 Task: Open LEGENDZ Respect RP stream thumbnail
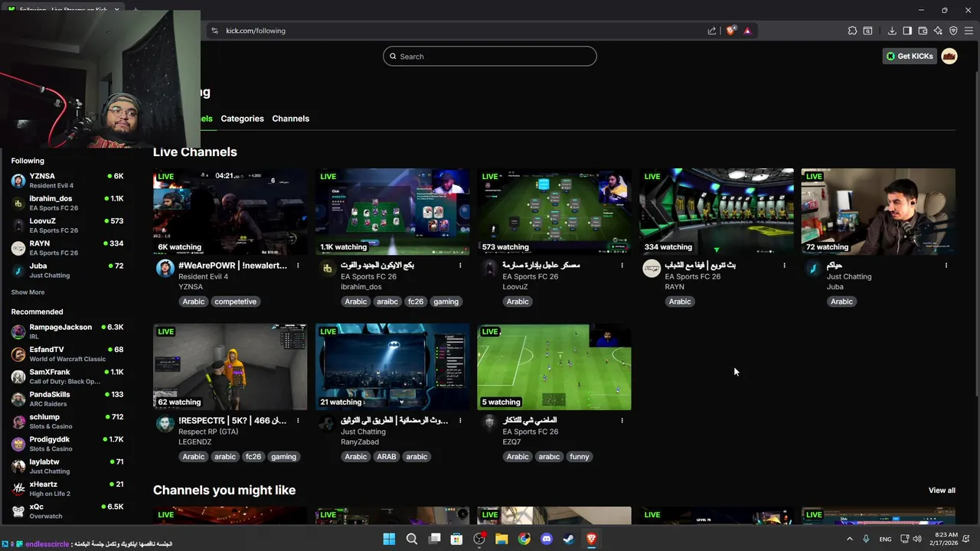click(230, 367)
